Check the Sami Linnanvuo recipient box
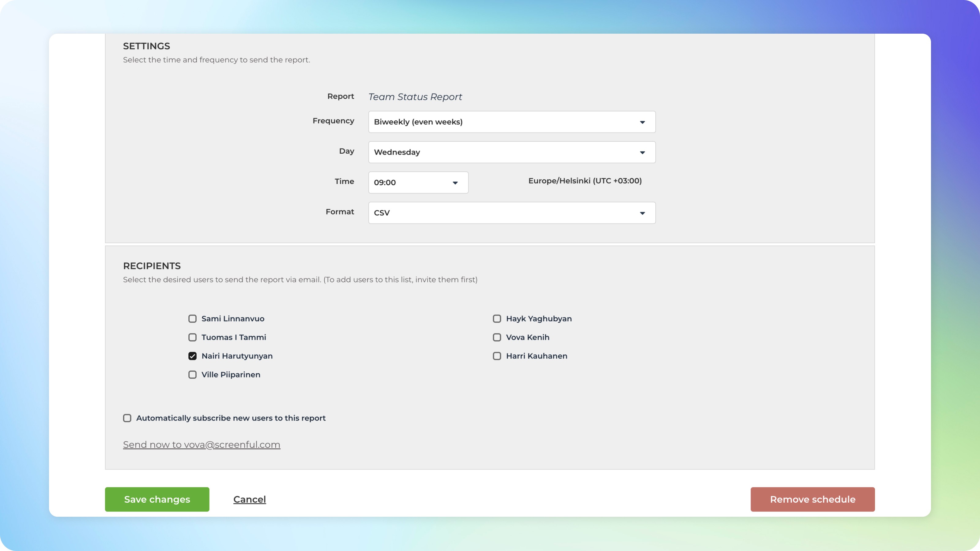The height and width of the screenshot is (551, 980). pyautogui.click(x=193, y=319)
